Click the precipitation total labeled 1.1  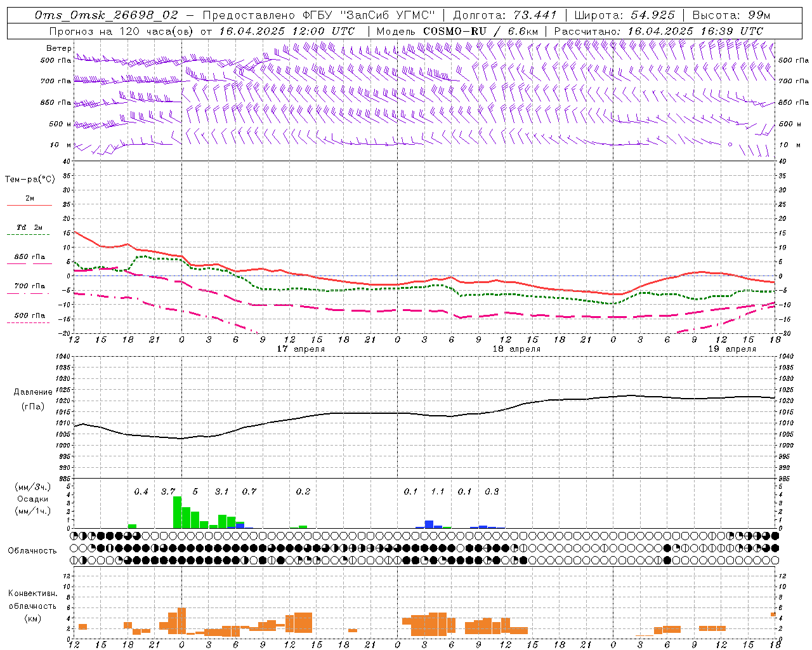pyautogui.click(x=438, y=491)
